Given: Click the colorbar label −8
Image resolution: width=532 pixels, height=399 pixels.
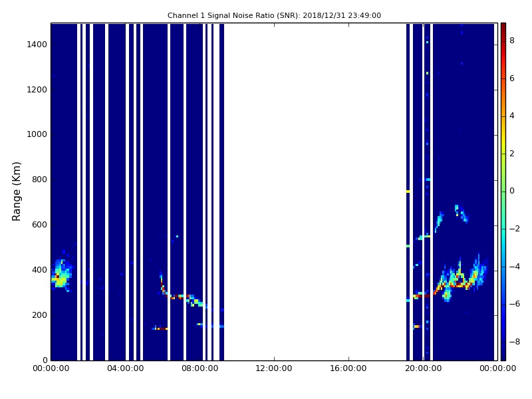Looking at the screenshot, I should pos(515,342).
